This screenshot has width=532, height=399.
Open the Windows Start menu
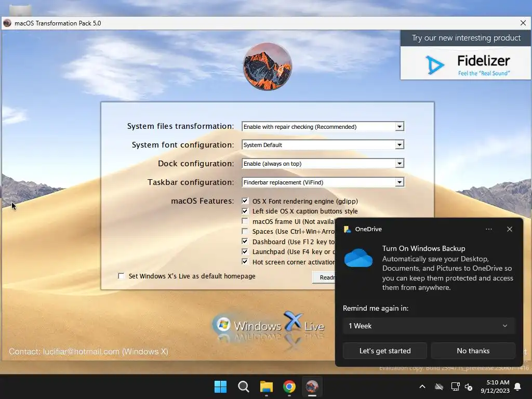coord(220,387)
